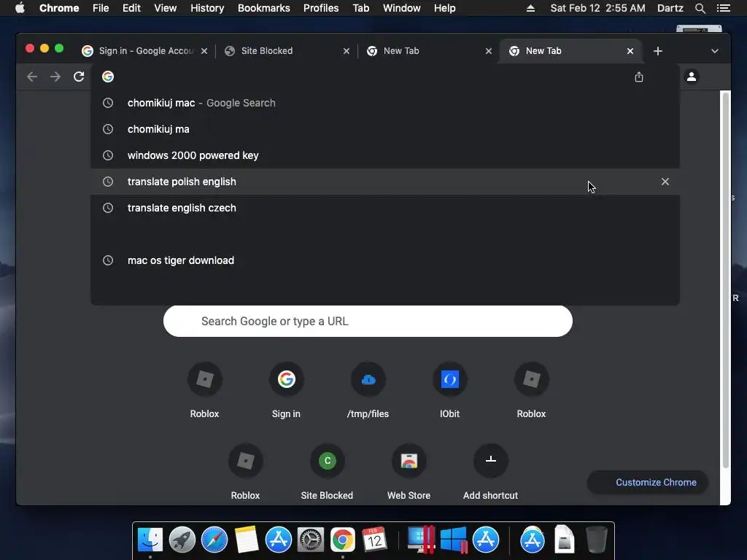
Task: Open the Help menu
Action: click(x=444, y=8)
